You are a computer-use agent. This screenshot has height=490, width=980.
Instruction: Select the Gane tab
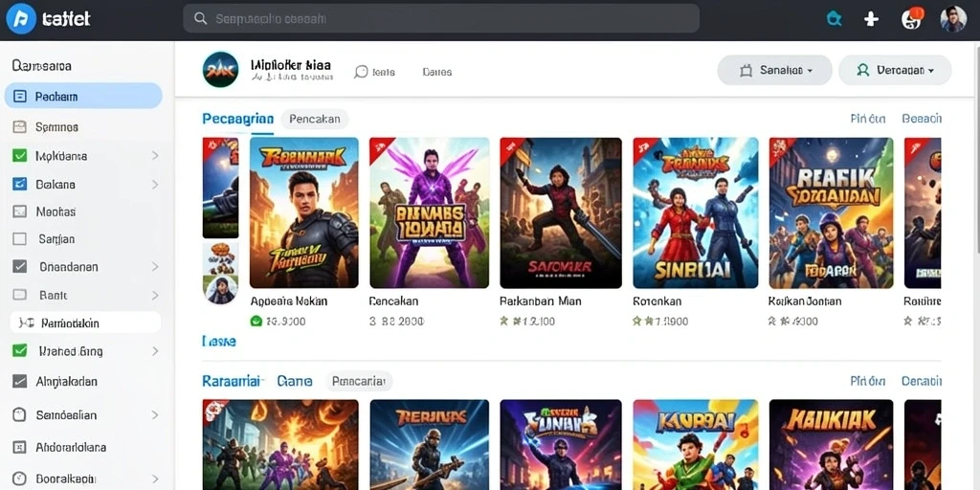(295, 381)
